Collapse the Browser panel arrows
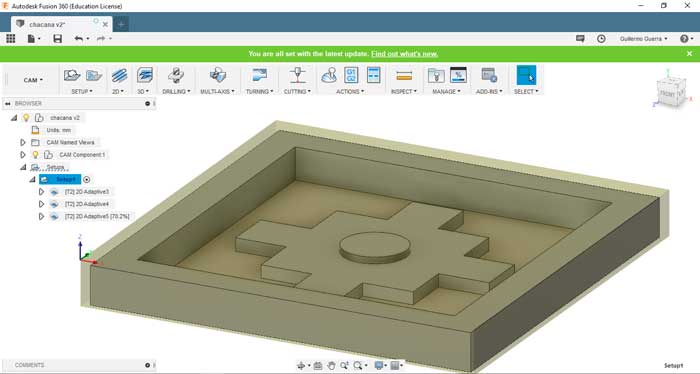700x374 pixels. coord(7,104)
